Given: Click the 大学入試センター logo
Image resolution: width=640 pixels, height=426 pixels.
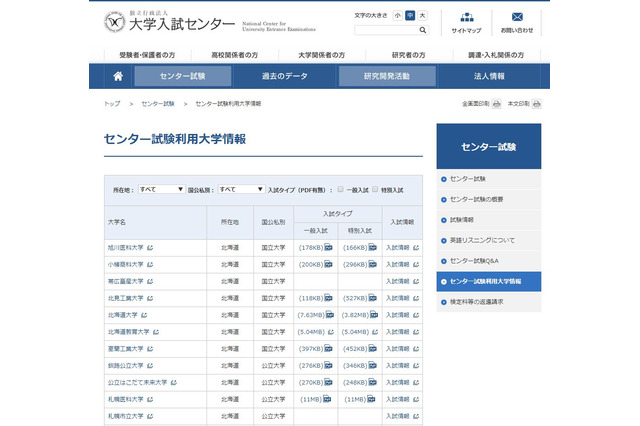Looking at the screenshot, I should pos(169,22).
